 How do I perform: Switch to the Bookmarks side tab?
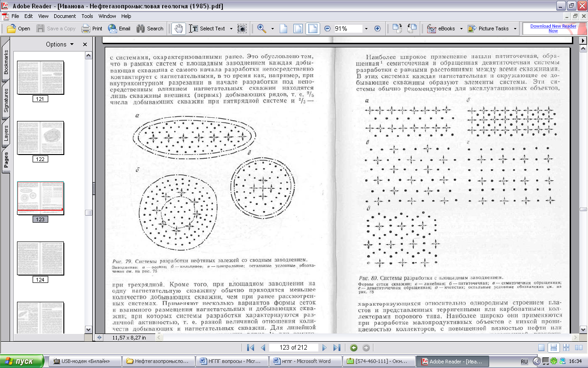[6, 62]
